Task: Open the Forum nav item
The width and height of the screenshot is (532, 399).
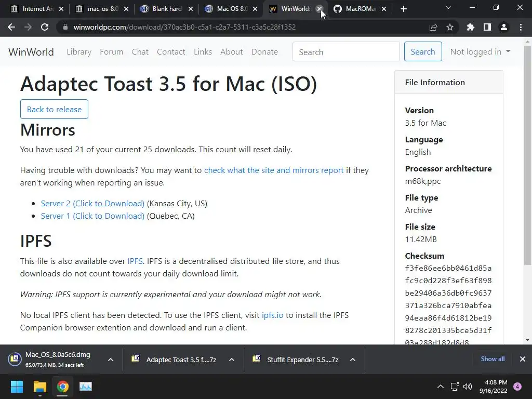Action: (x=111, y=52)
